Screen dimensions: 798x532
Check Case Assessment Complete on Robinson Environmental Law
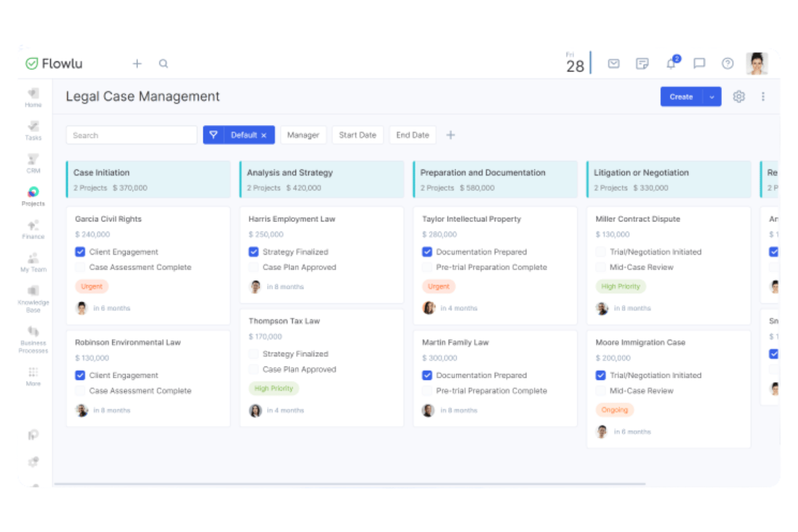pos(80,391)
